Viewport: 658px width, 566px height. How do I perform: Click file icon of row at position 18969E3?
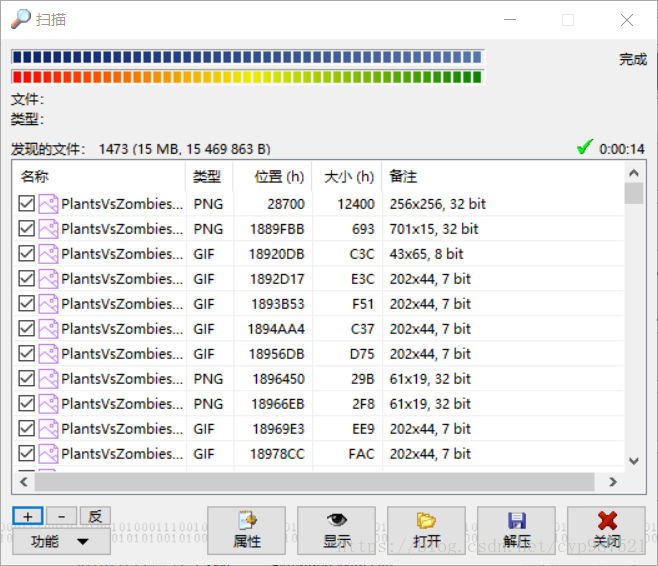(x=48, y=429)
